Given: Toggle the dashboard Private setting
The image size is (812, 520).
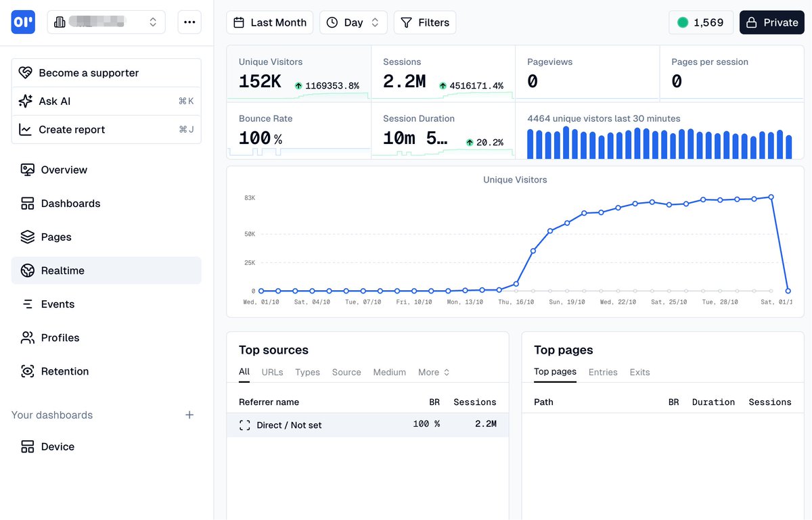Looking at the screenshot, I should coord(771,22).
